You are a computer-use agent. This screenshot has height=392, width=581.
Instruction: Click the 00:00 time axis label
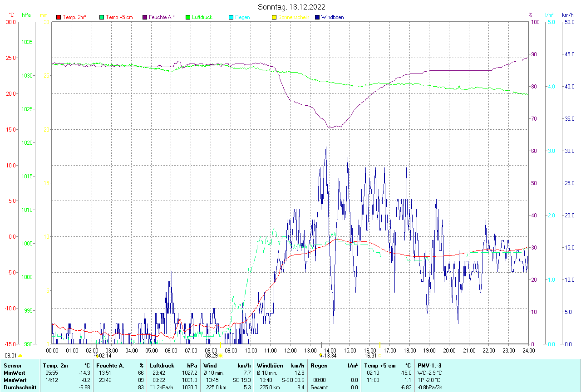[x=52, y=350]
